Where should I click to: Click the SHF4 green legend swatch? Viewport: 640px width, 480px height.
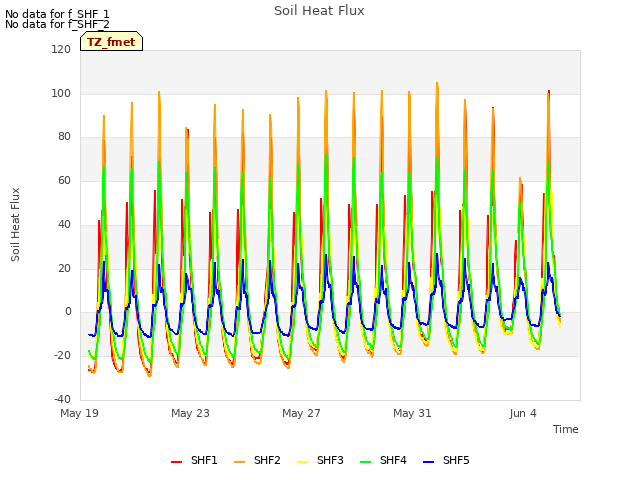point(366,461)
